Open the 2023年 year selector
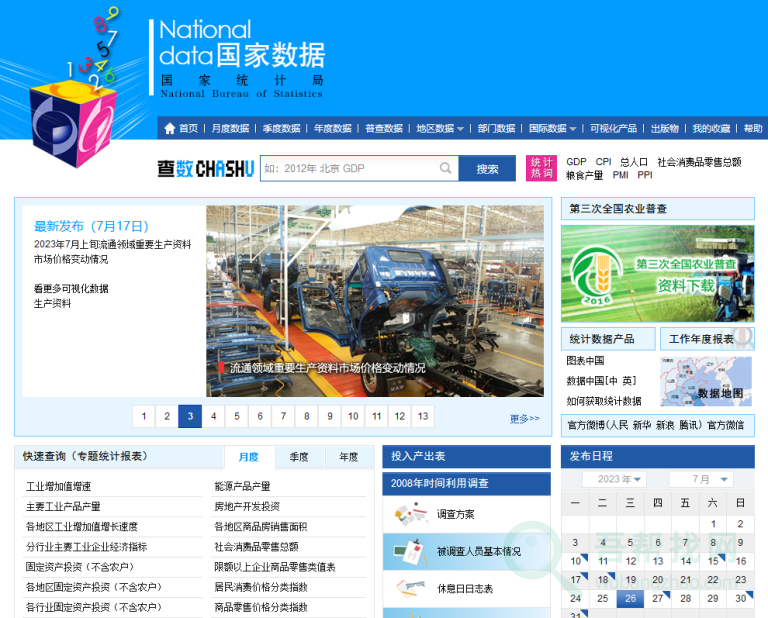The image size is (768, 618). (x=621, y=480)
